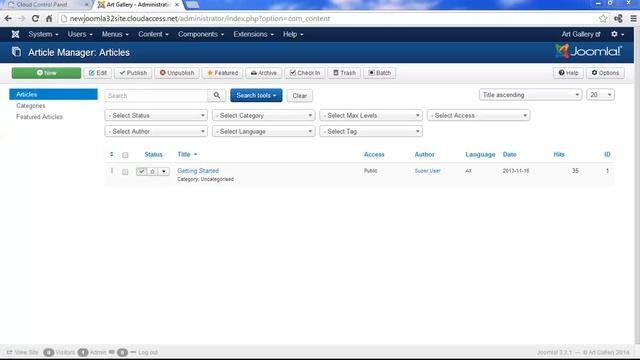Toggle published status of Getting Started
Screen dimensions: 640x360
[141, 171]
